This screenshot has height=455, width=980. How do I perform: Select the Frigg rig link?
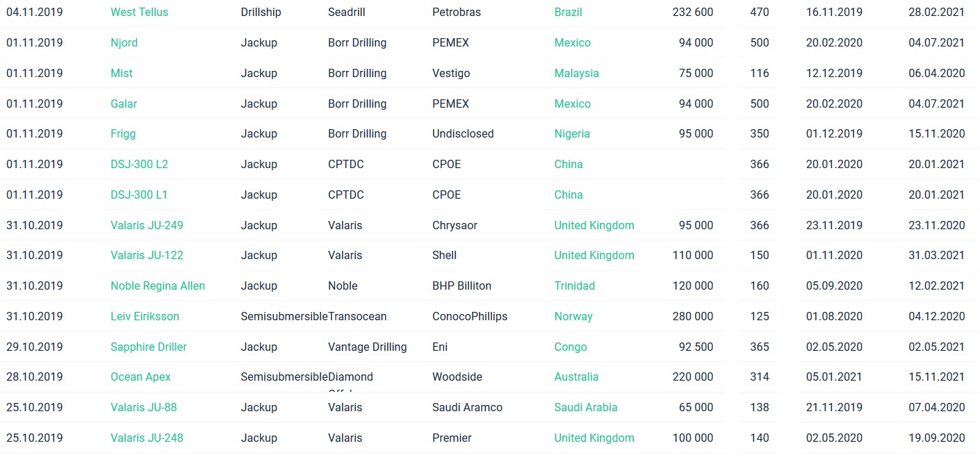click(123, 133)
